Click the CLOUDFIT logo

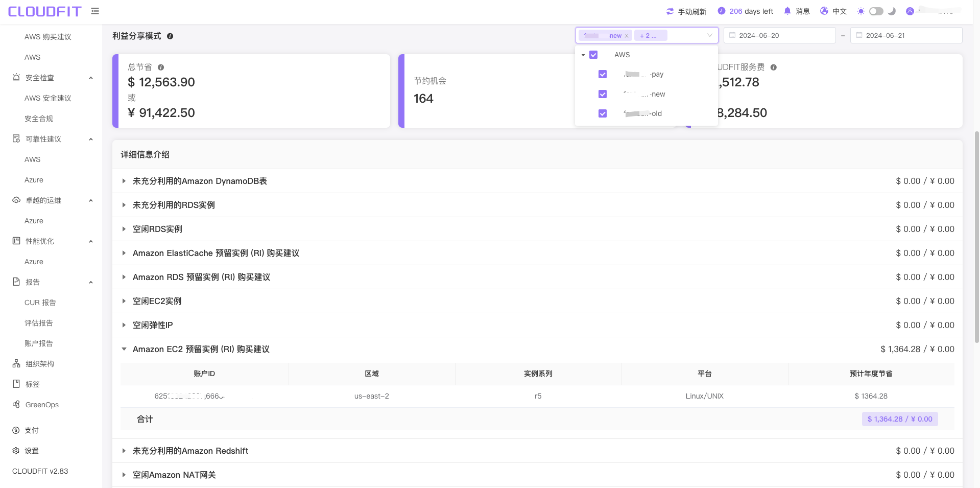click(x=45, y=11)
